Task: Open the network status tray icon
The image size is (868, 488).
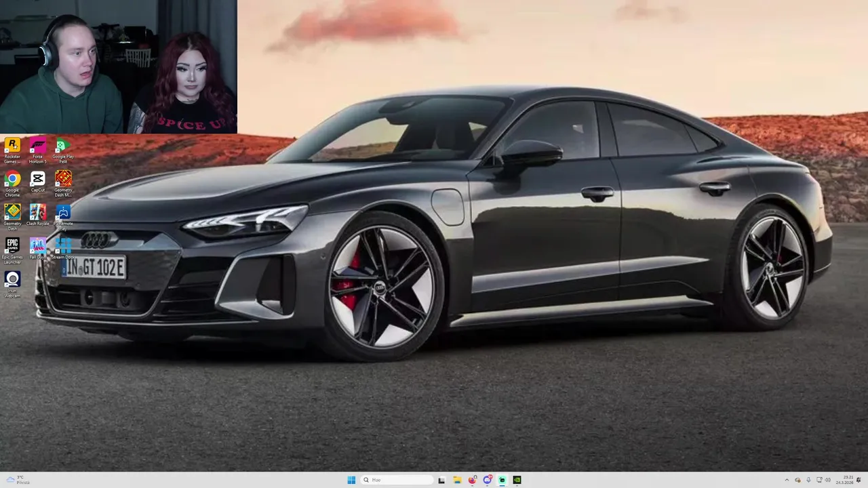Action: click(820, 480)
